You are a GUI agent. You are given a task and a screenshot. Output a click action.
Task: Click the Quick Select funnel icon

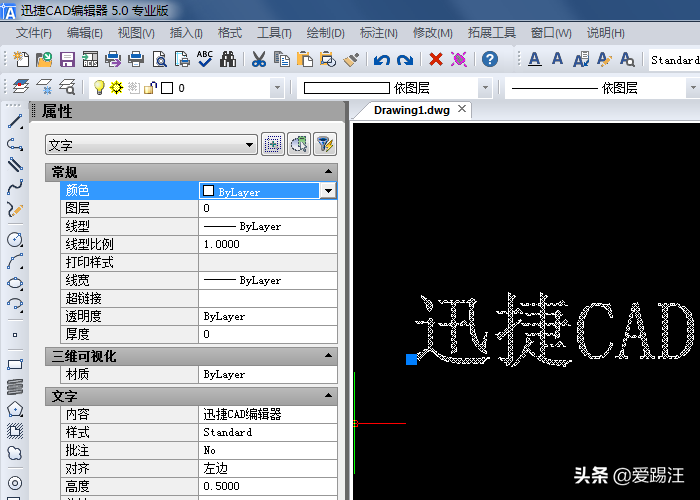pos(324,145)
